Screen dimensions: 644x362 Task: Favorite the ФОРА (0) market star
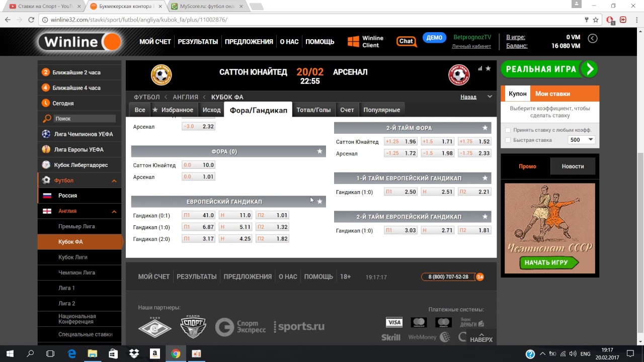tap(319, 151)
